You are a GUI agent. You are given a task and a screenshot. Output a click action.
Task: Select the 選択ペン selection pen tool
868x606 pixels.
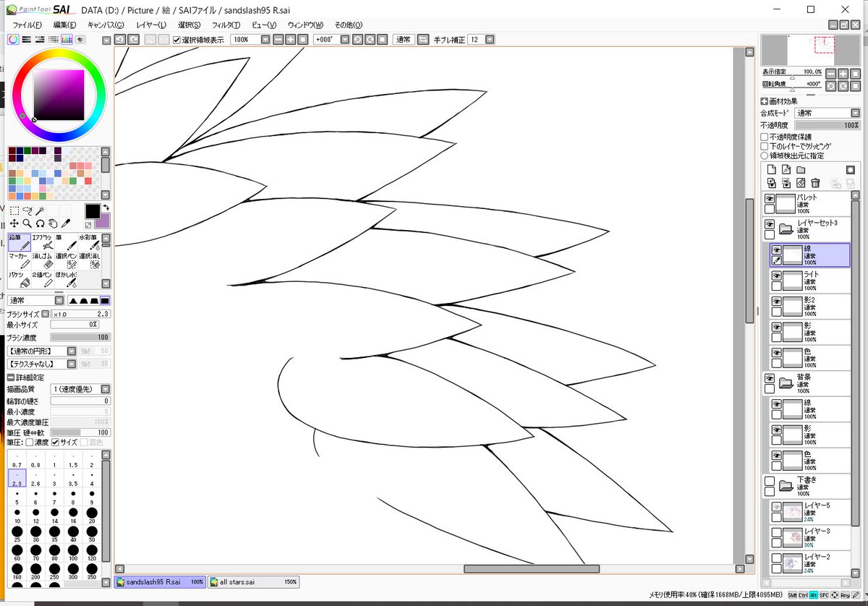point(66,260)
